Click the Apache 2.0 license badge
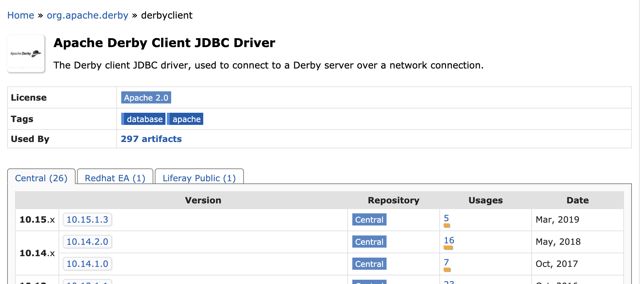 tap(146, 97)
